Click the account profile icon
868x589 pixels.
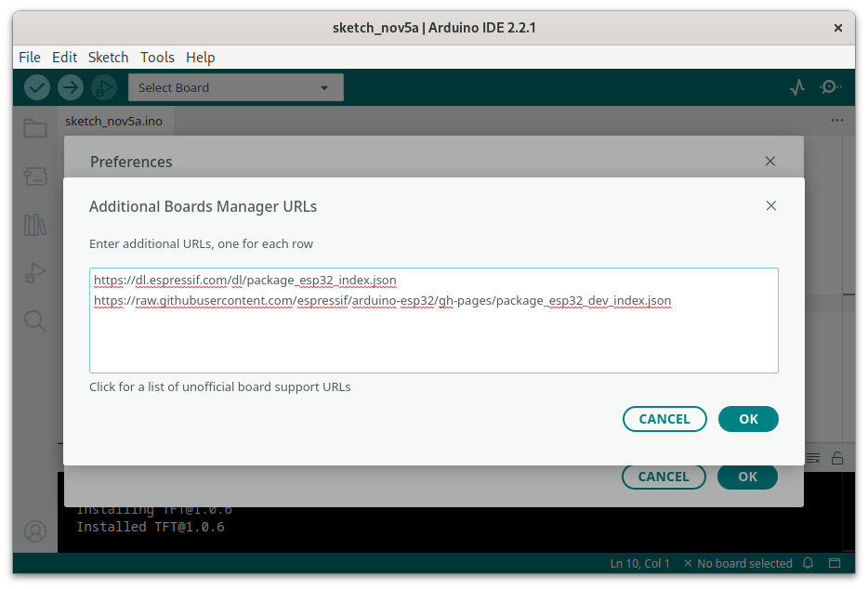point(35,531)
